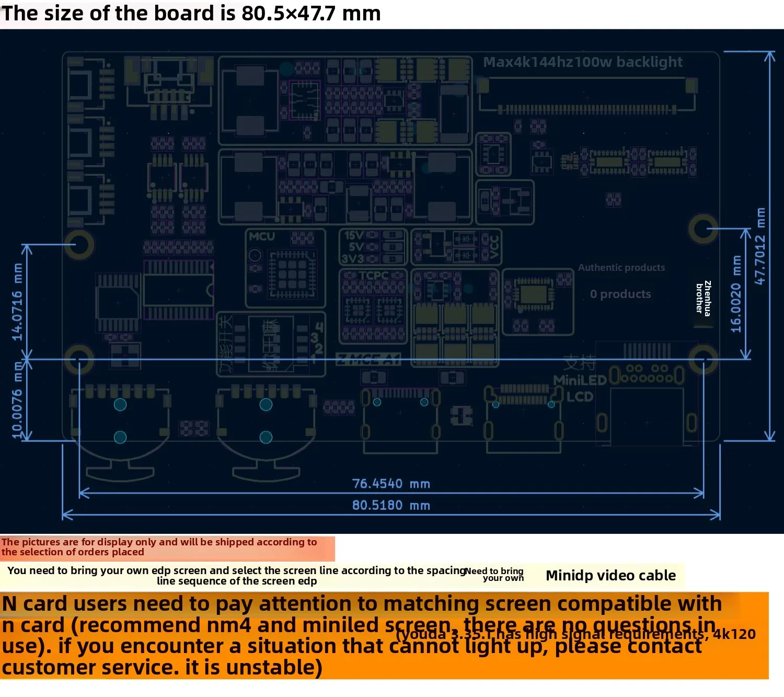The width and height of the screenshot is (784, 697).
Task: Click the 76.4540 mm dimension text
Action: [391, 484]
